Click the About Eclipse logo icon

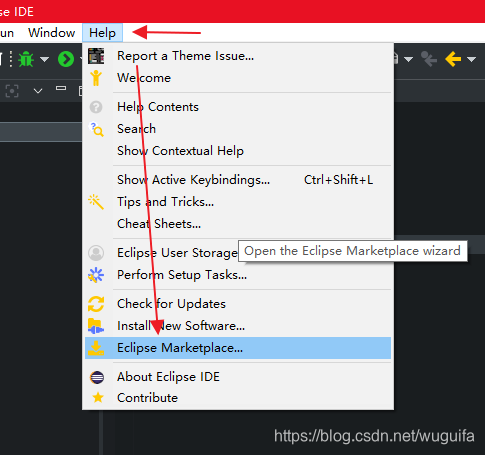[x=97, y=377]
